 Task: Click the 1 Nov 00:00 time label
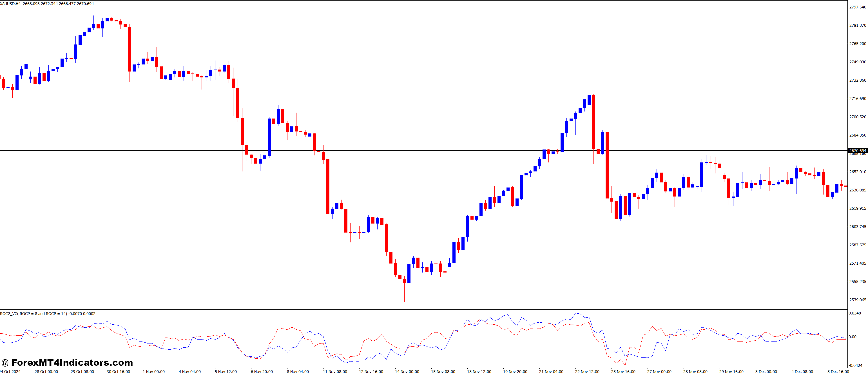coord(154,372)
